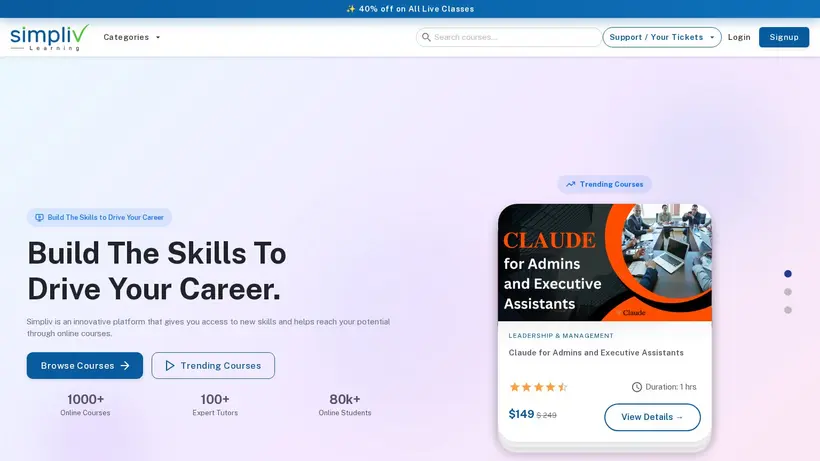Click the 100+ Expert Tutors stat

tap(215, 405)
